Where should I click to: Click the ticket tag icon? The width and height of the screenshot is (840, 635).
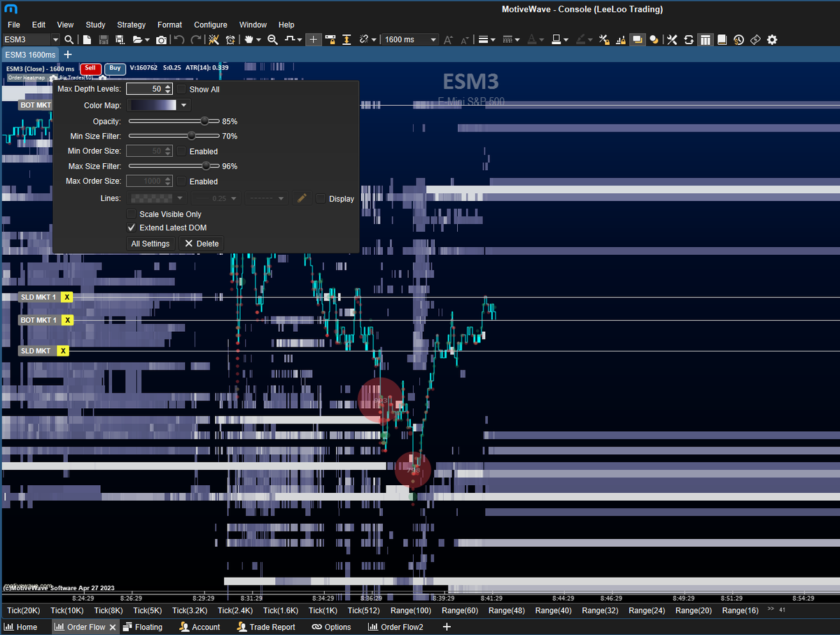click(x=755, y=40)
